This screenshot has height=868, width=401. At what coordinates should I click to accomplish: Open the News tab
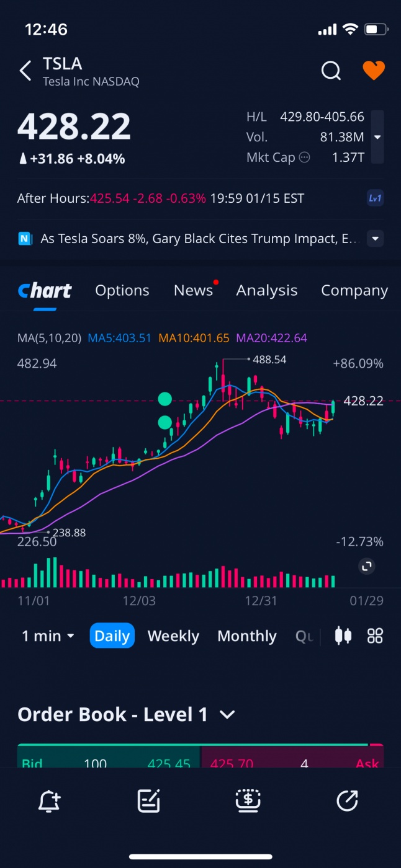coord(193,290)
